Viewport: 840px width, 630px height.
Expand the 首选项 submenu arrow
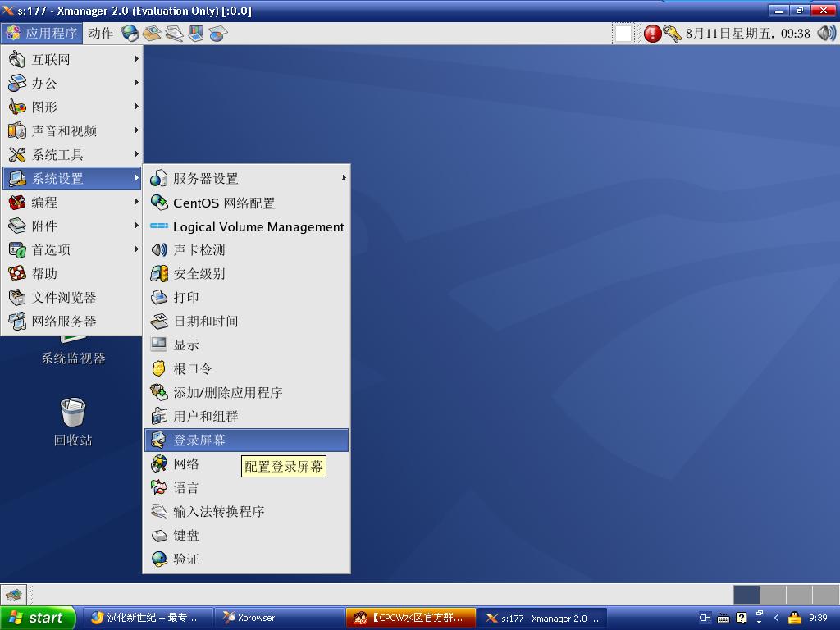[x=136, y=249]
